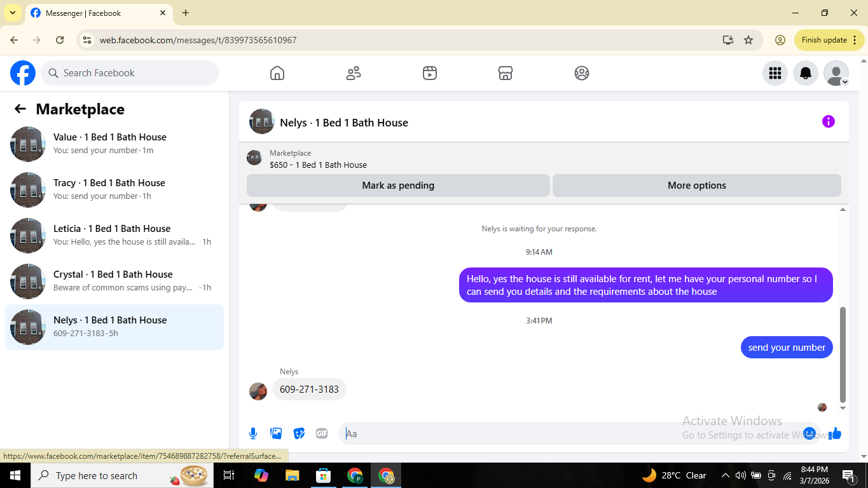
Task: Reload the current page
Action: click(x=60, y=40)
